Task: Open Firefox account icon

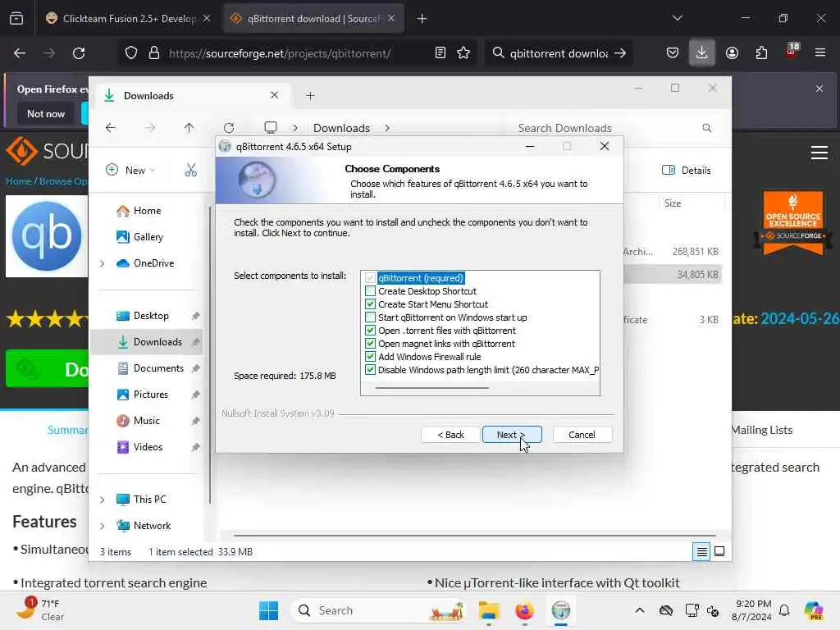Action: tap(732, 53)
